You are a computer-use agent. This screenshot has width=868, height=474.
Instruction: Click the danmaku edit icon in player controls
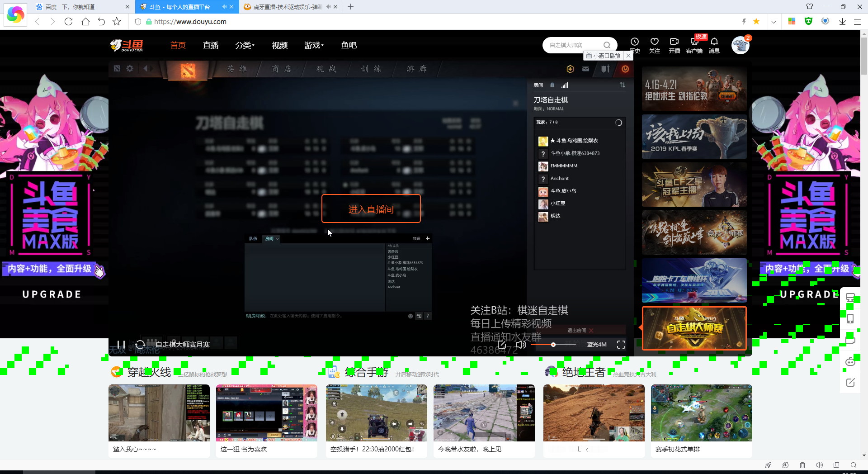(x=501, y=345)
